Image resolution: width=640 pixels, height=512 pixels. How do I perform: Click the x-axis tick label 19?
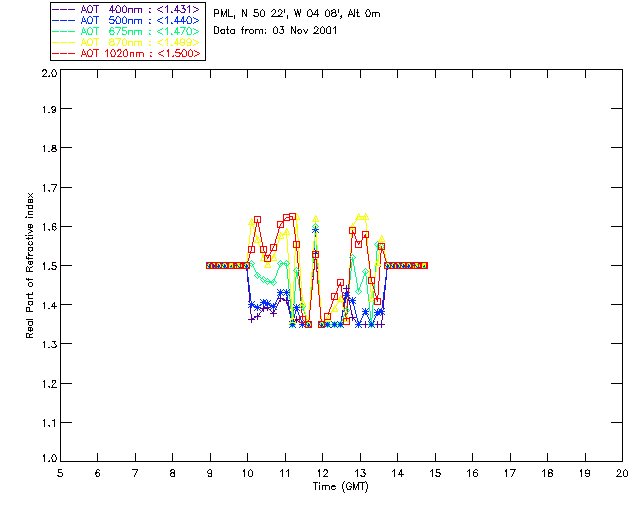585,473
